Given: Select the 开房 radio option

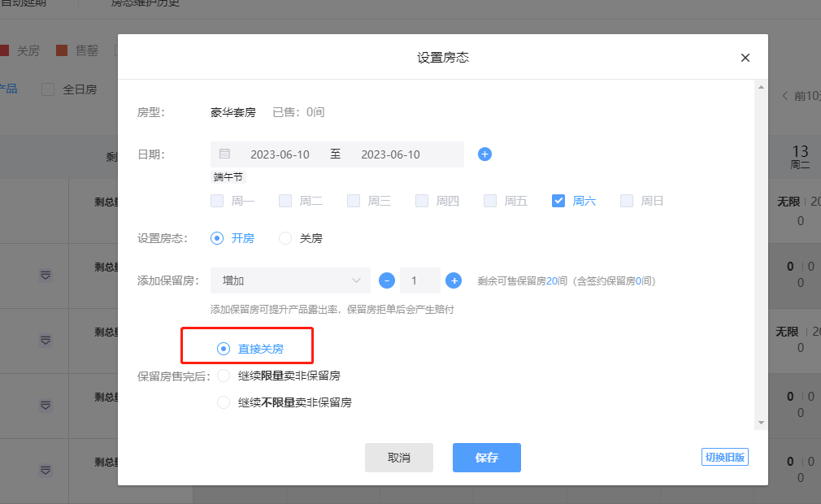Looking at the screenshot, I should 217,238.
